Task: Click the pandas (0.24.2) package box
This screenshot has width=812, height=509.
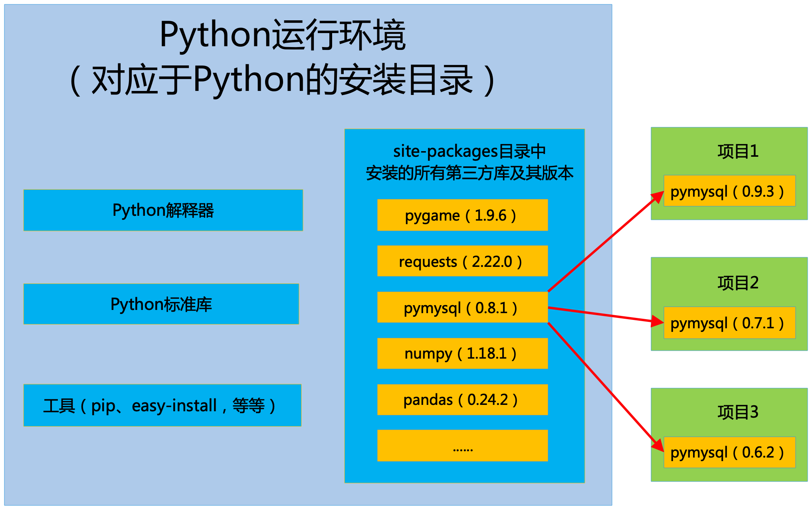Action: coord(462,400)
